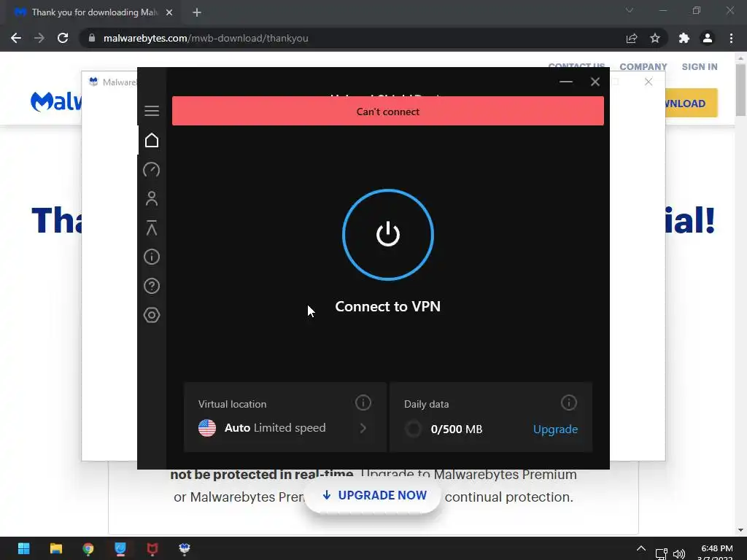
Task: Open network icon in system tray
Action: click(661, 553)
